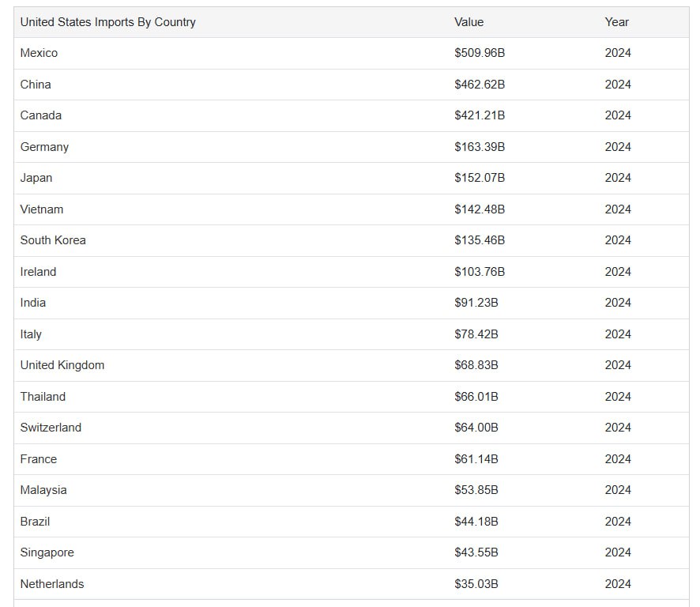Open United Kingdom imports link
Image resolution: width=700 pixels, height=607 pixels.
[62, 365]
